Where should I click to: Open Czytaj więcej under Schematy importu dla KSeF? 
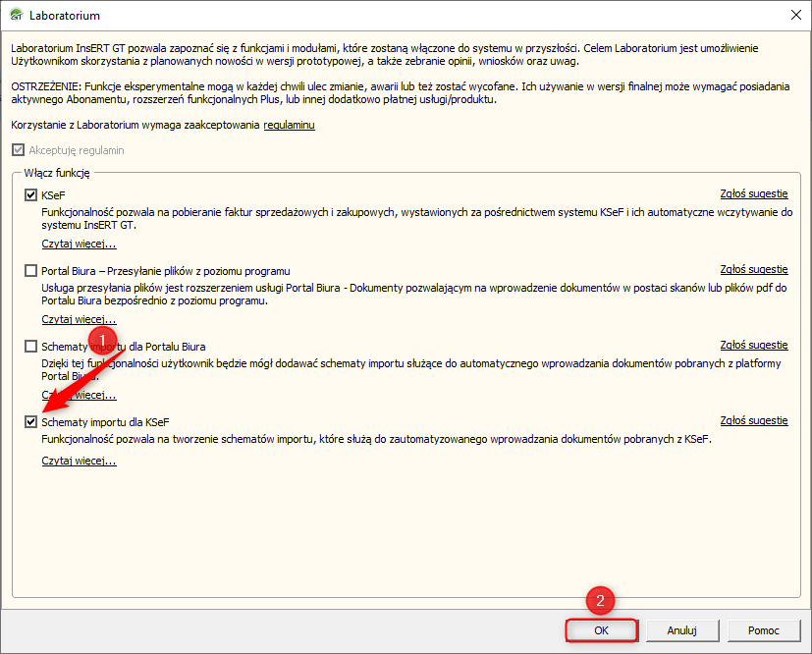point(79,461)
